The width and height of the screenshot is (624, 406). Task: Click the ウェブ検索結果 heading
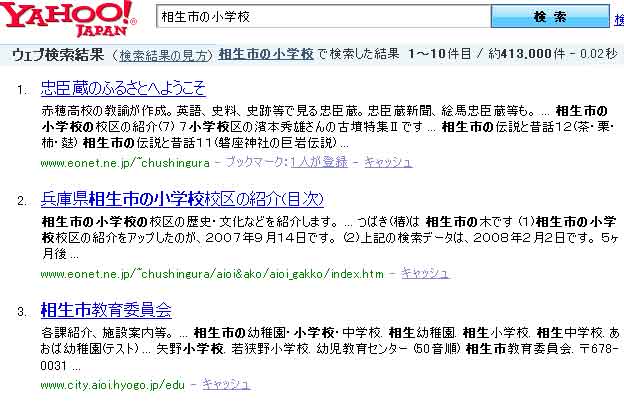(x=58, y=54)
